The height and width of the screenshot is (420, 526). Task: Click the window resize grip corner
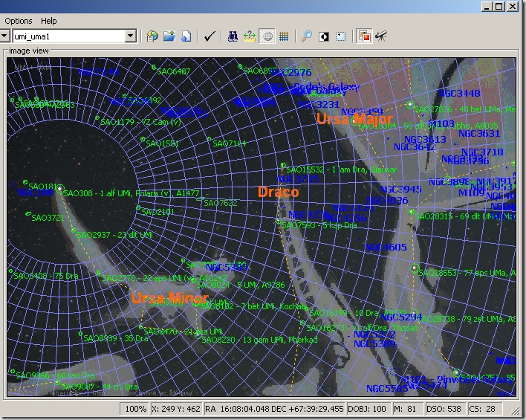click(514, 410)
